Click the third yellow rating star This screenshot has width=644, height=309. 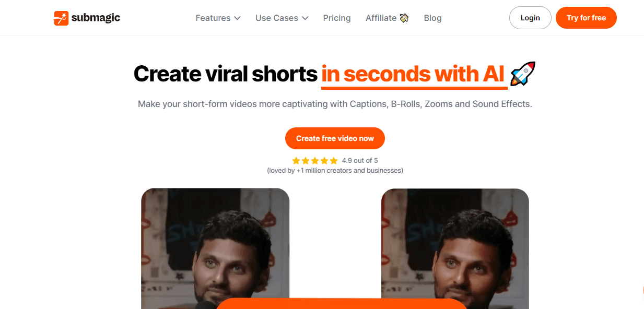pyautogui.click(x=315, y=161)
